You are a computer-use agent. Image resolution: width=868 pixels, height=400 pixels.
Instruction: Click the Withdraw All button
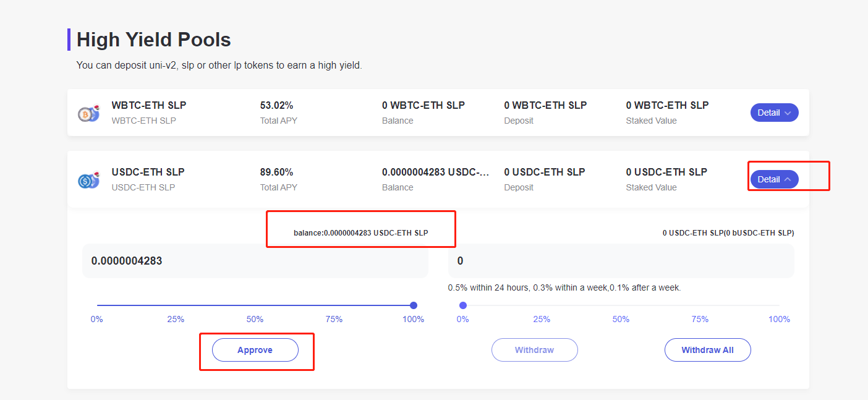point(708,350)
